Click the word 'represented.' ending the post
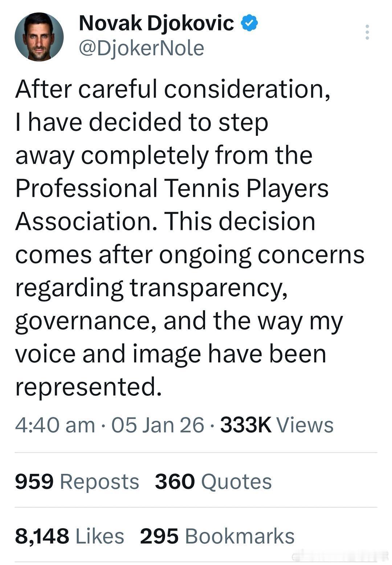 [x=88, y=387]
